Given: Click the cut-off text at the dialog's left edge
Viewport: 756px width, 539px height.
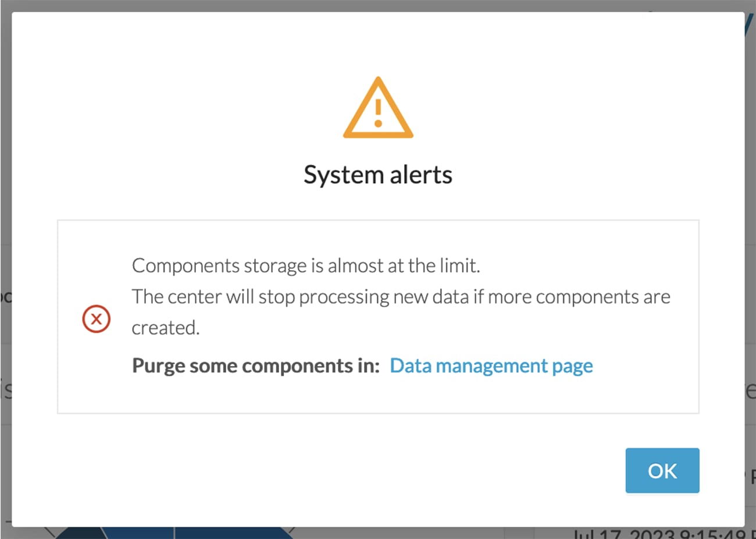Looking at the screenshot, I should 6,296.
